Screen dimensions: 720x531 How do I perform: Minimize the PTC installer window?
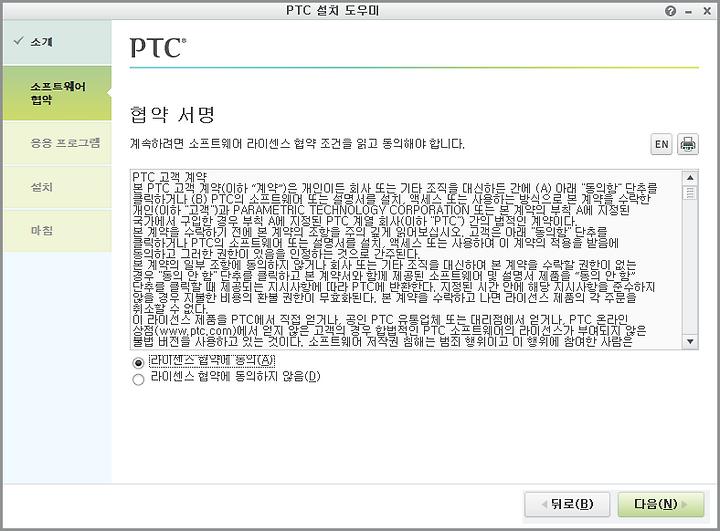(x=688, y=12)
